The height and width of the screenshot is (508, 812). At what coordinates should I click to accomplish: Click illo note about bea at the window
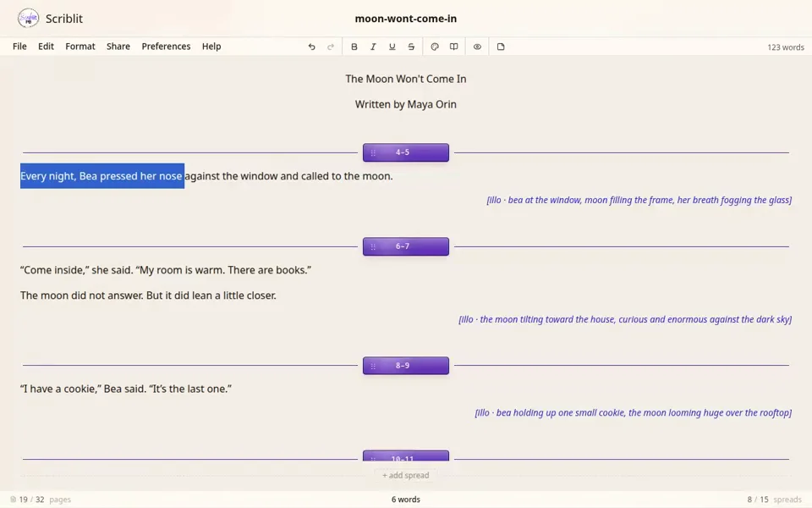[x=639, y=200]
